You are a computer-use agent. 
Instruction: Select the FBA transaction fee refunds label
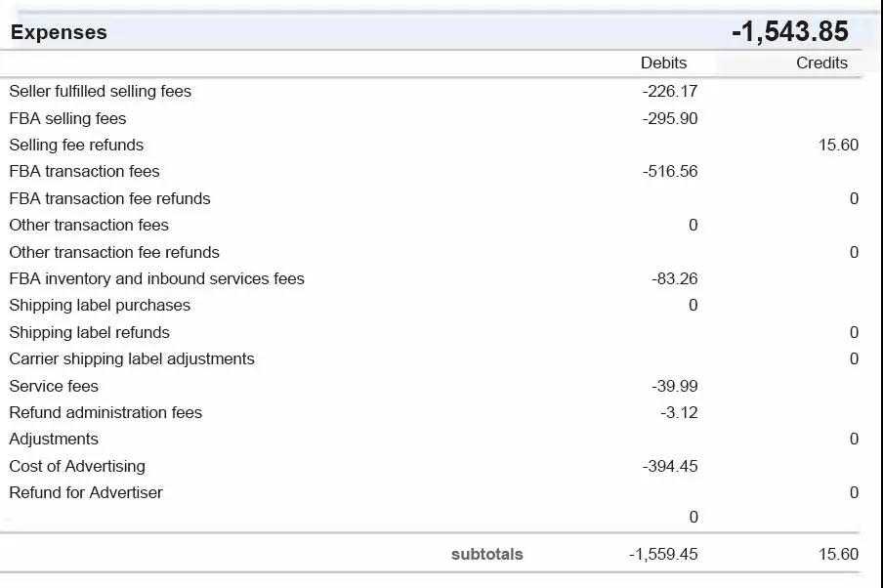(x=109, y=198)
